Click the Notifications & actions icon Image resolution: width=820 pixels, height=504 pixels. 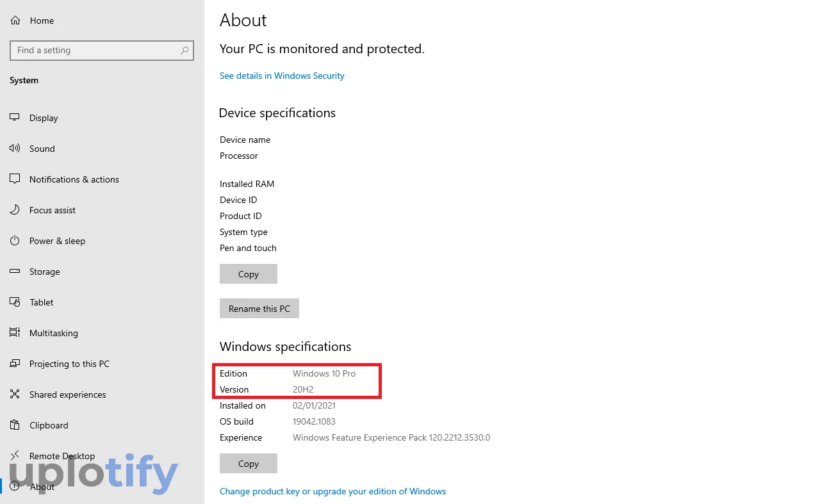(x=15, y=179)
